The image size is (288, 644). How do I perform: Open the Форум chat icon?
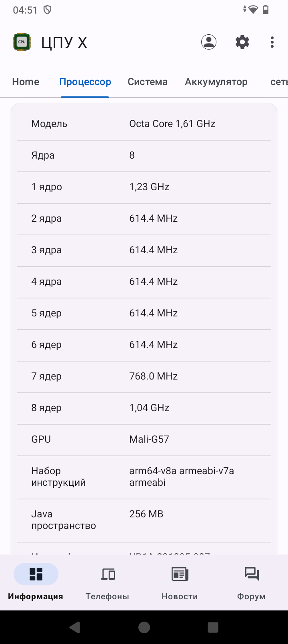[252, 574]
